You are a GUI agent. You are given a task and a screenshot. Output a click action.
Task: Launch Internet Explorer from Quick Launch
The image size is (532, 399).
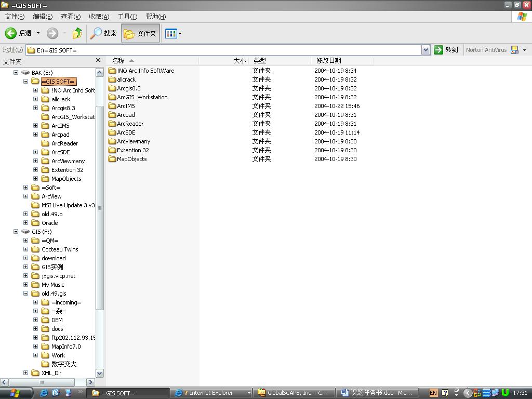click(x=44, y=393)
